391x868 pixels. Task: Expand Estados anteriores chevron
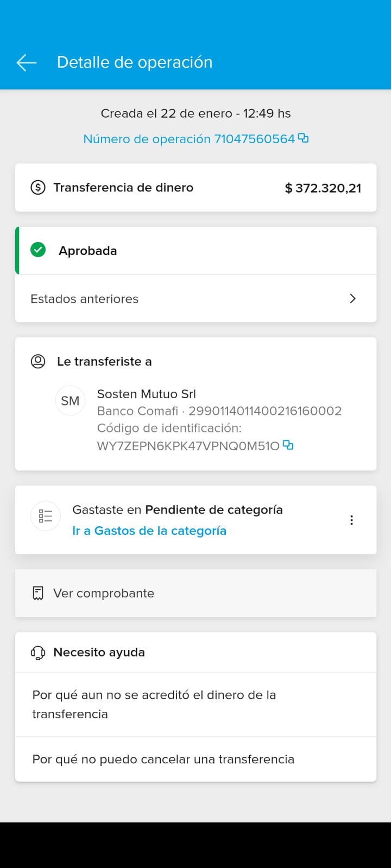(x=352, y=298)
